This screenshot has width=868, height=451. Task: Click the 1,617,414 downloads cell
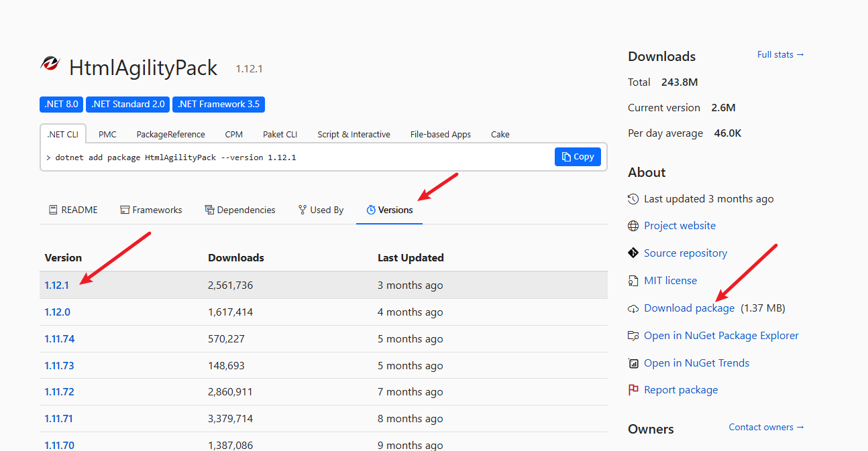(x=230, y=312)
